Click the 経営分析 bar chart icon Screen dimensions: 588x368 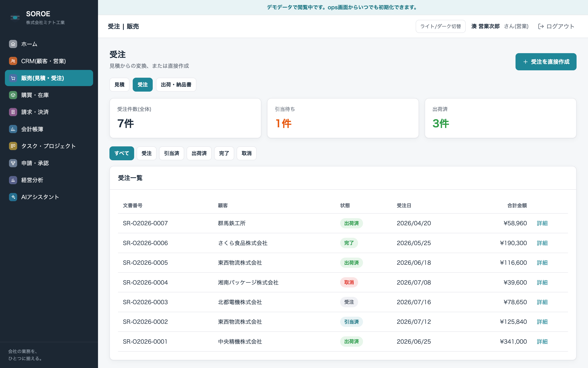(13, 180)
